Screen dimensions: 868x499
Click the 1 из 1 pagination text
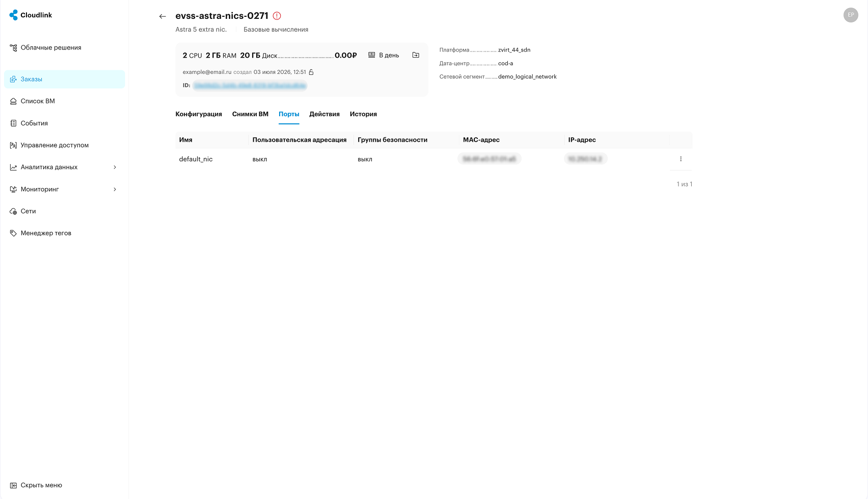point(685,184)
